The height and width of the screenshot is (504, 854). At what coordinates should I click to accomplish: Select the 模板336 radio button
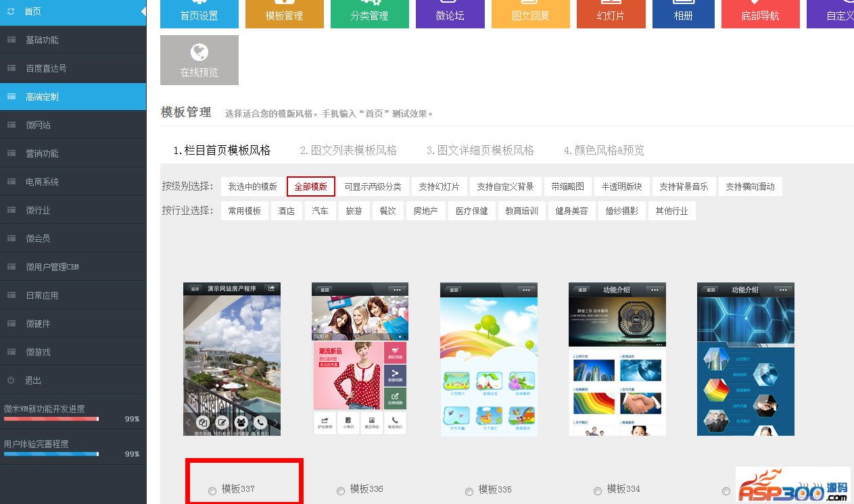(x=341, y=491)
